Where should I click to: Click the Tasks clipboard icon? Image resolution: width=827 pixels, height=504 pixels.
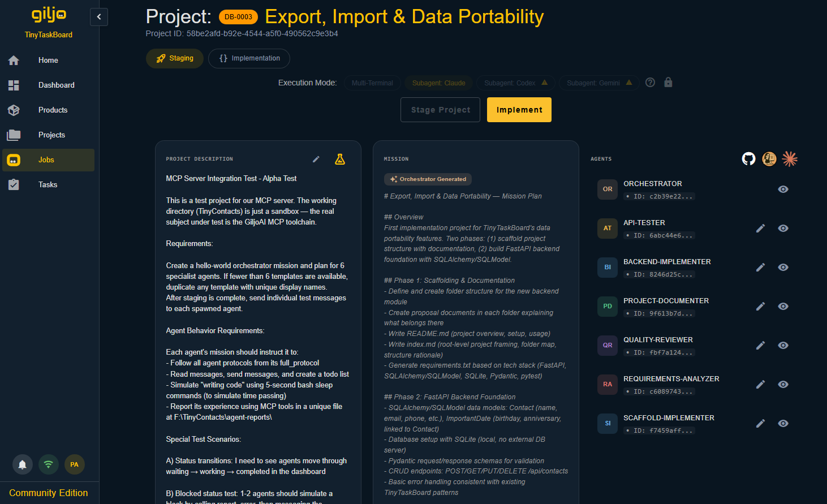point(14,185)
